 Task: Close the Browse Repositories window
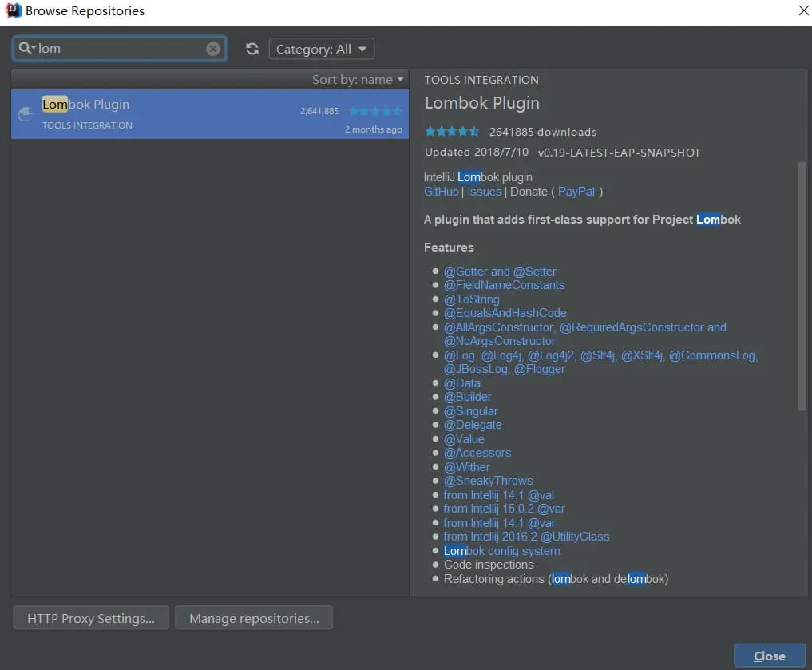click(x=803, y=10)
